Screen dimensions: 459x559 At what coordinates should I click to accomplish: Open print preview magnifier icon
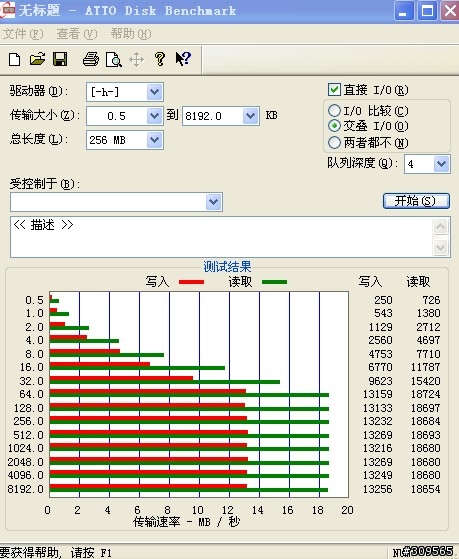[114, 60]
